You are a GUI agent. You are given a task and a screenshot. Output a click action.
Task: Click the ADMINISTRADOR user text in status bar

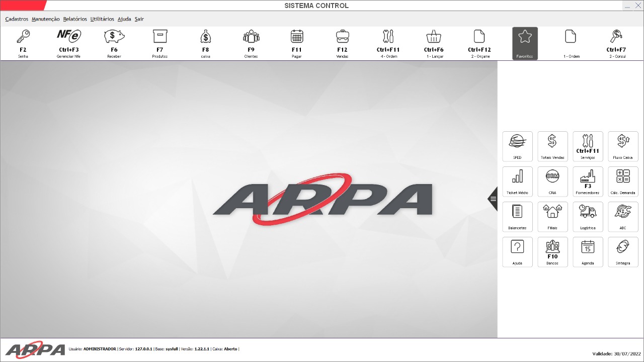[x=100, y=349]
